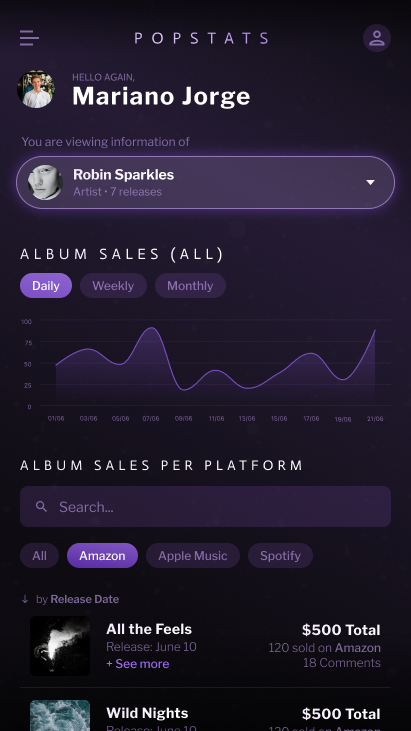Select the Daily sales filter
411x731 pixels.
(x=46, y=285)
